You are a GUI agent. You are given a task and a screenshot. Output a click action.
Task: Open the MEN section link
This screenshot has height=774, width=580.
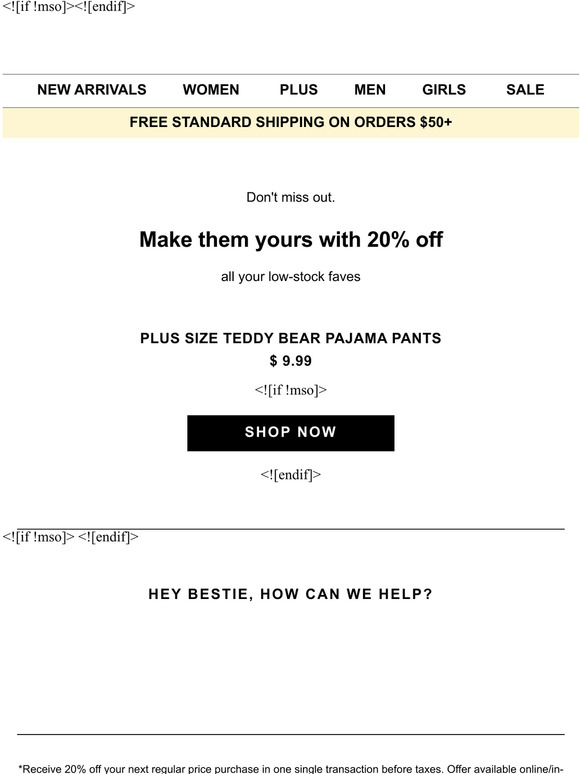370,90
